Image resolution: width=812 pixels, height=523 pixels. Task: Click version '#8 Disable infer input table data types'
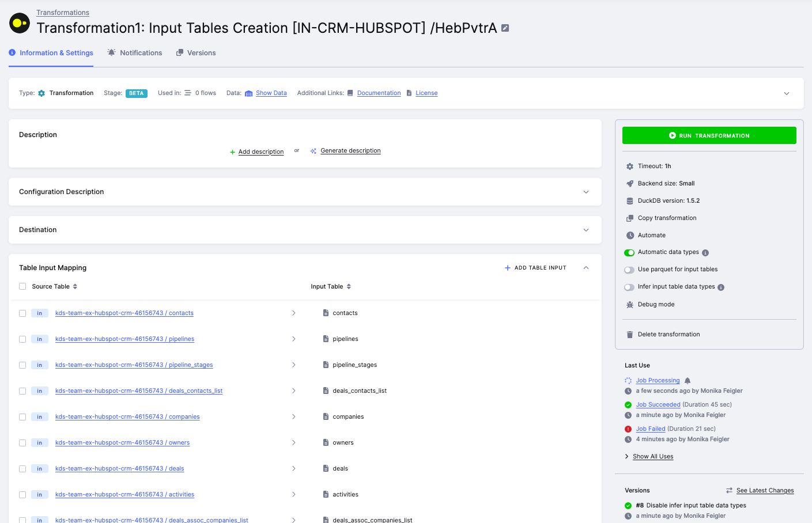pyautogui.click(x=691, y=506)
